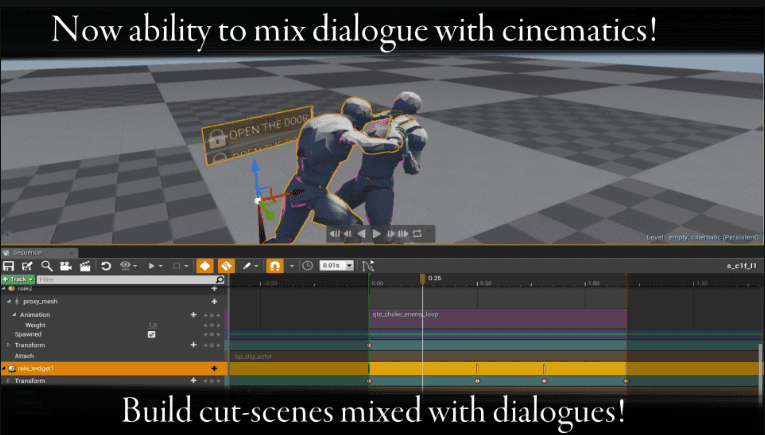This screenshot has width=765, height=435.
Task: Save the sequence with the floppy-disk icon
Action: coord(9,266)
